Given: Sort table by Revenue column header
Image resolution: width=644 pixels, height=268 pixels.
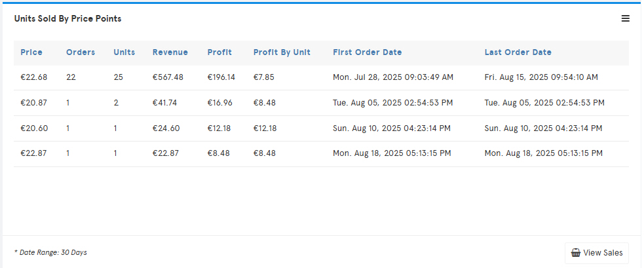Looking at the screenshot, I should tap(170, 52).
